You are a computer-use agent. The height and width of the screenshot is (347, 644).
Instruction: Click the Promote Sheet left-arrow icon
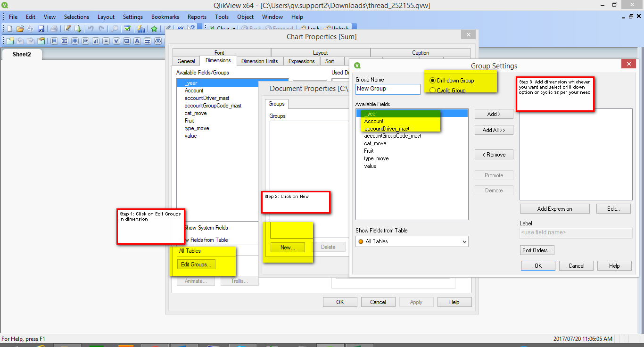(20, 41)
